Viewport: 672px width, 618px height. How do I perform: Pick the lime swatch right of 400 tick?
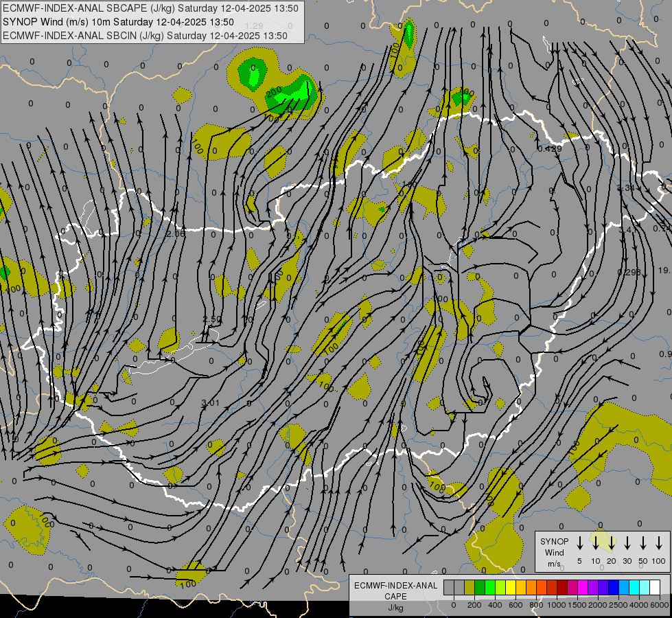[x=500, y=587]
